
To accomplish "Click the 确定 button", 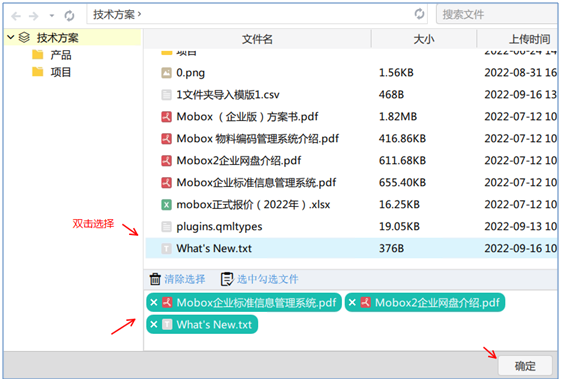I will point(525,366).
